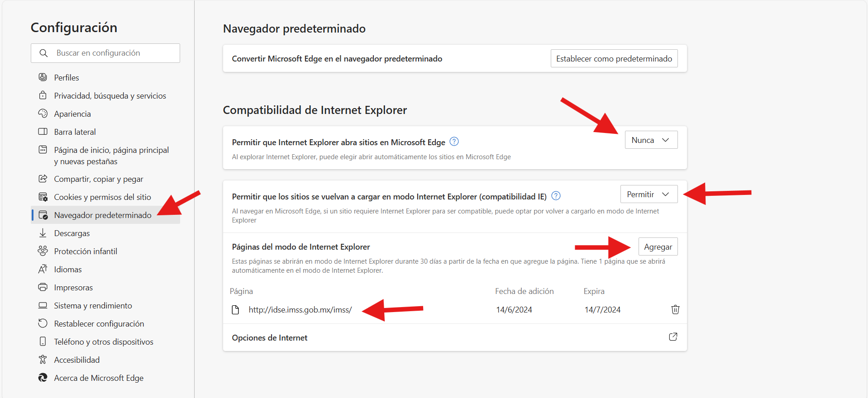Click the Teléfono y otros dispositivos icon
Screen dimensions: 868x398
click(43, 341)
